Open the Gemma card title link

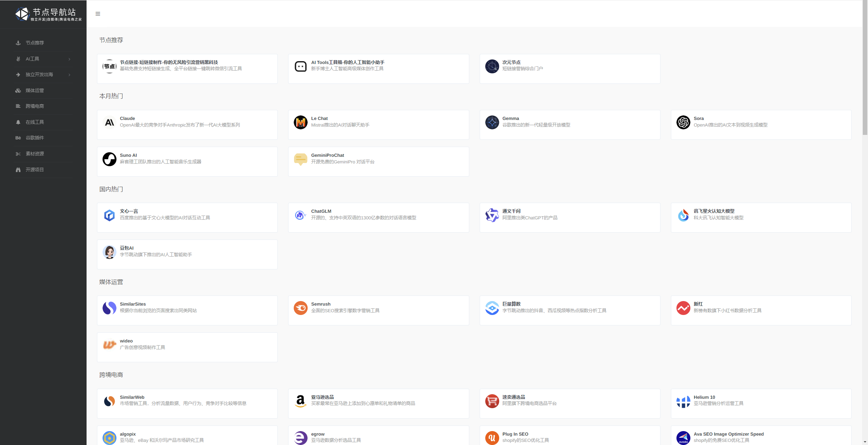[x=510, y=119]
